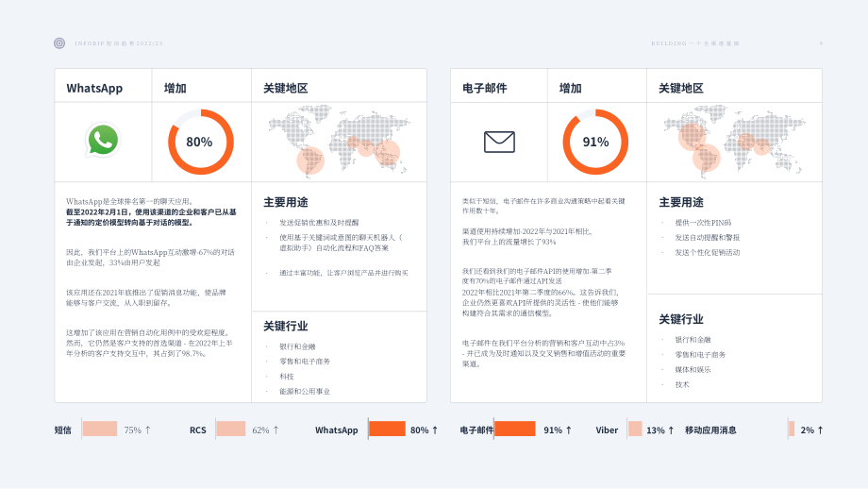Click the 技术 industry item
This screenshot has width=868, height=489.
tap(682, 384)
